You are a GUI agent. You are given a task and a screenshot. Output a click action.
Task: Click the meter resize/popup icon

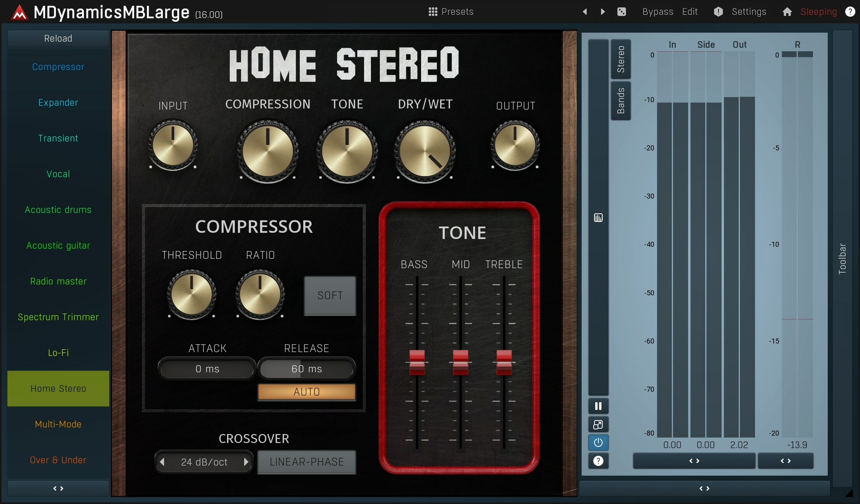[x=598, y=424]
